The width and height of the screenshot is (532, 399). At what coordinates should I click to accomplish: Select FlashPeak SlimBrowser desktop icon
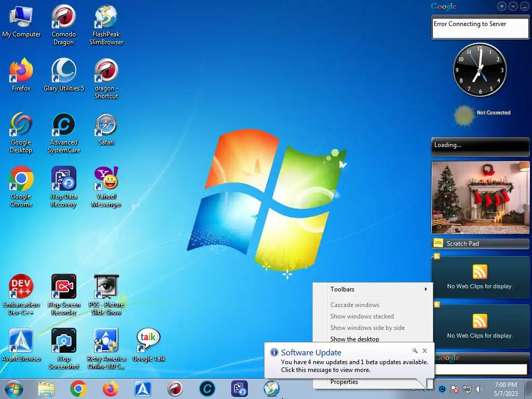[106, 25]
